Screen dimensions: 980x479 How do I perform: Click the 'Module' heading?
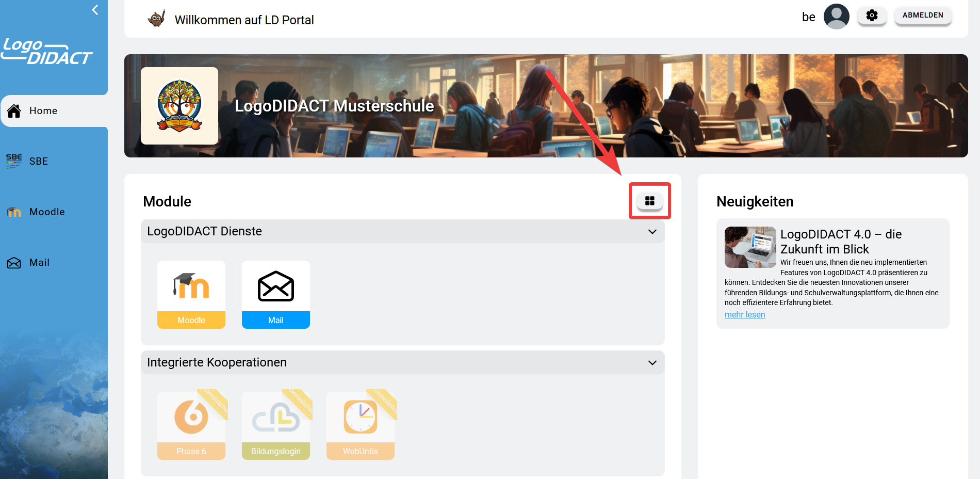(x=167, y=202)
